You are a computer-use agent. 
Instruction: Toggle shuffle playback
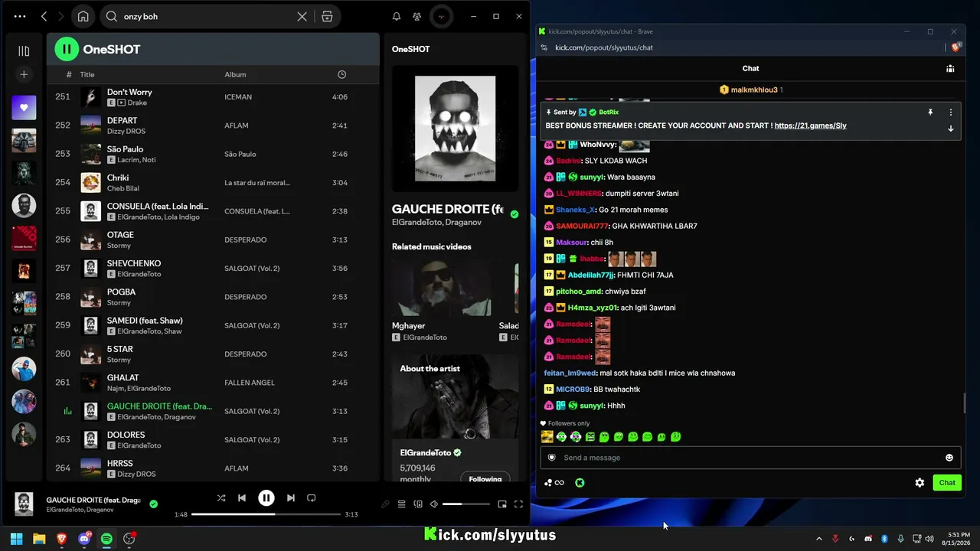(221, 497)
